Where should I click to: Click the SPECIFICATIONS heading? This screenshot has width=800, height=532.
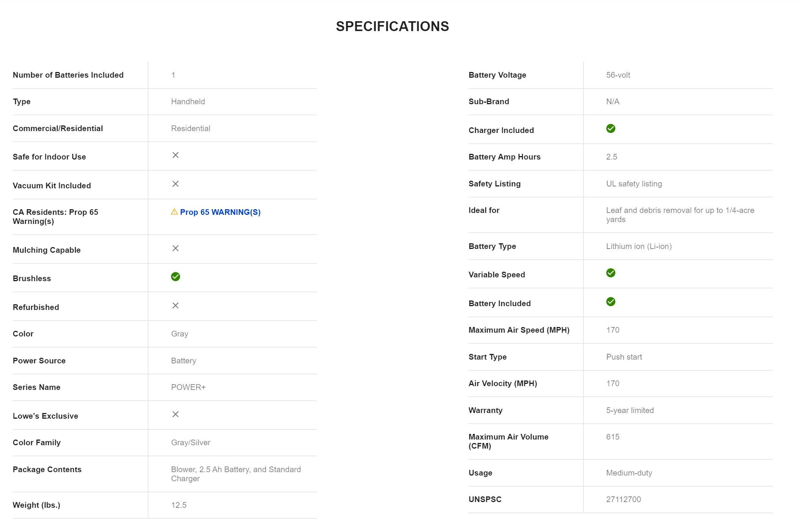[392, 27]
